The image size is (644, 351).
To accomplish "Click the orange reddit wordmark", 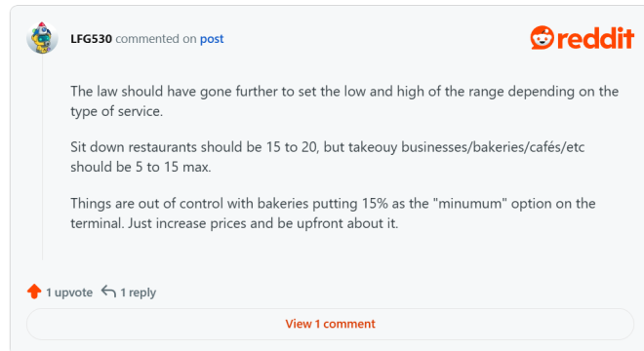I will pyautogui.click(x=595, y=38).
